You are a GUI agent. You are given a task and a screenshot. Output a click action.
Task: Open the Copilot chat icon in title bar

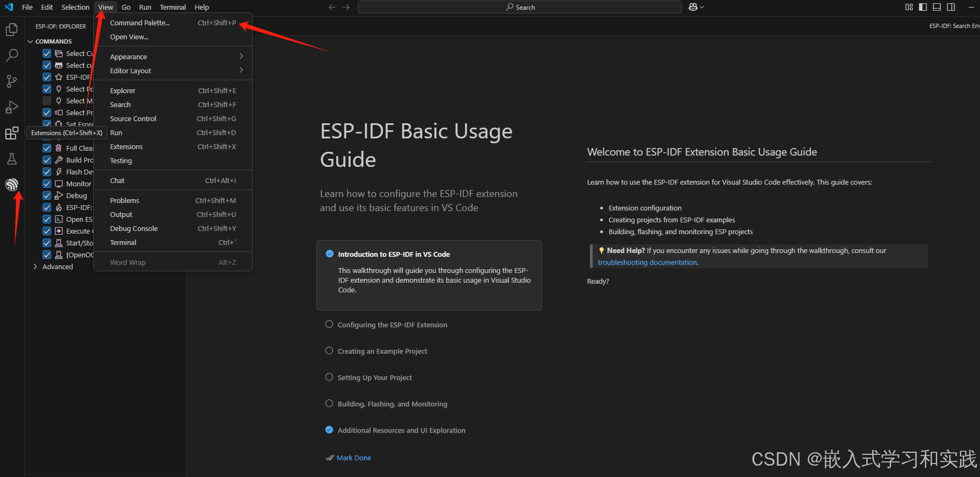pyautogui.click(x=693, y=7)
